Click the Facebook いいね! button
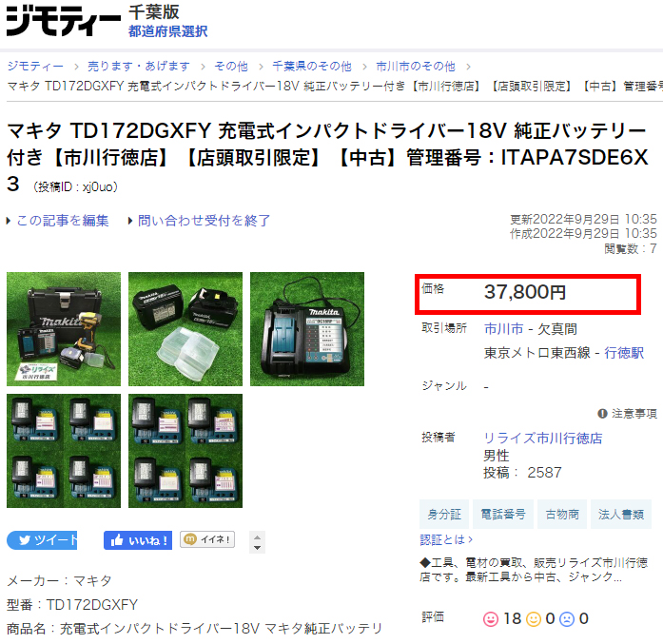This screenshot has height=644, width=663. click(138, 540)
